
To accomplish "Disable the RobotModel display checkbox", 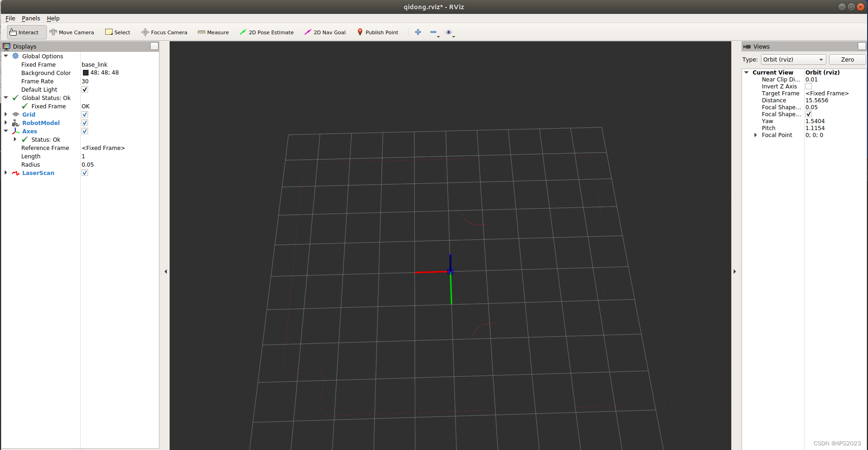I will point(85,123).
